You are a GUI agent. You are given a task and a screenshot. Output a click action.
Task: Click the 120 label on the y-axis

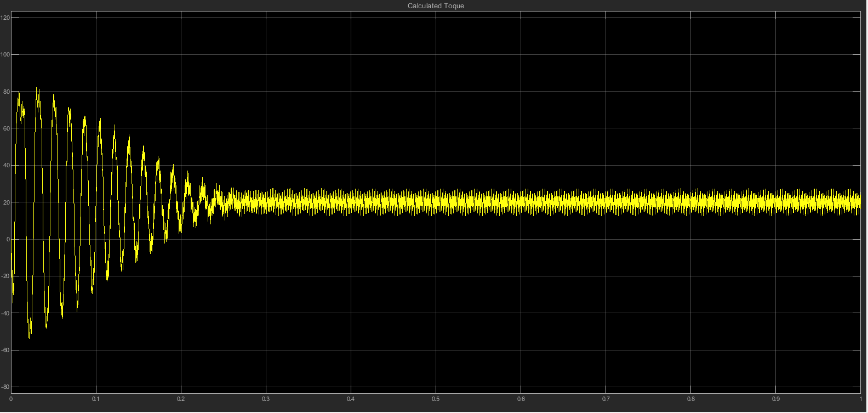pos(5,18)
